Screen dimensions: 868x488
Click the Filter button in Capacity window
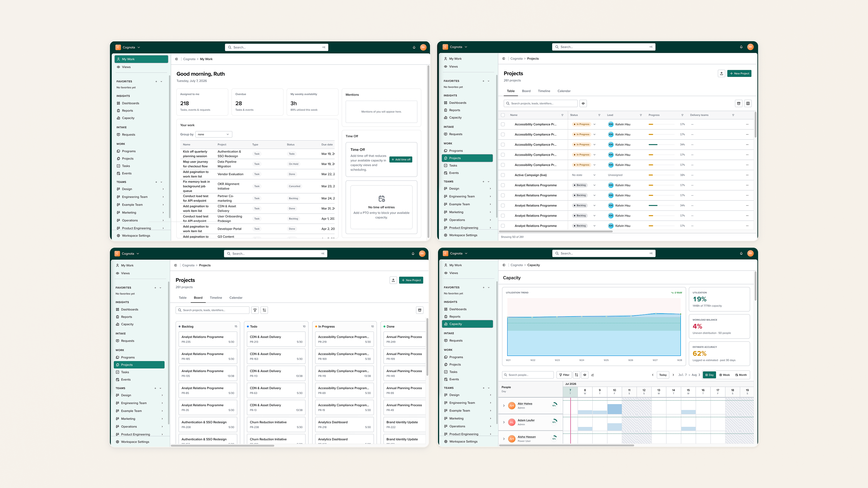click(x=564, y=375)
